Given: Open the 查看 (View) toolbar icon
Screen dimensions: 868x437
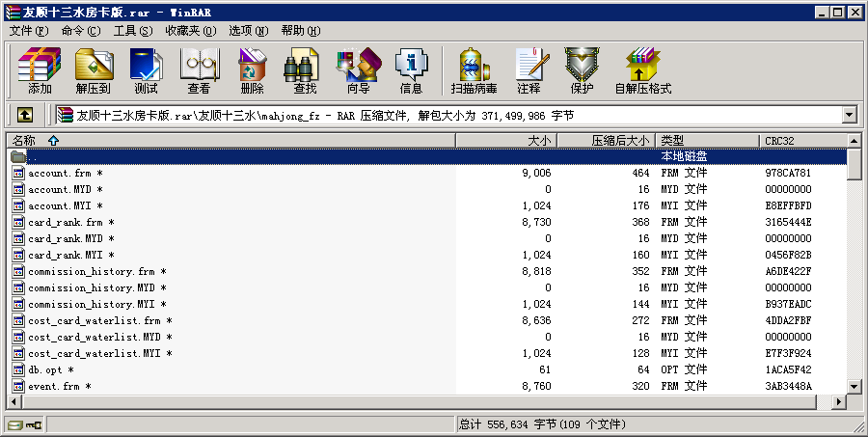Looking at the screenshot, I should pyautogui.click(x=200, y=70).
